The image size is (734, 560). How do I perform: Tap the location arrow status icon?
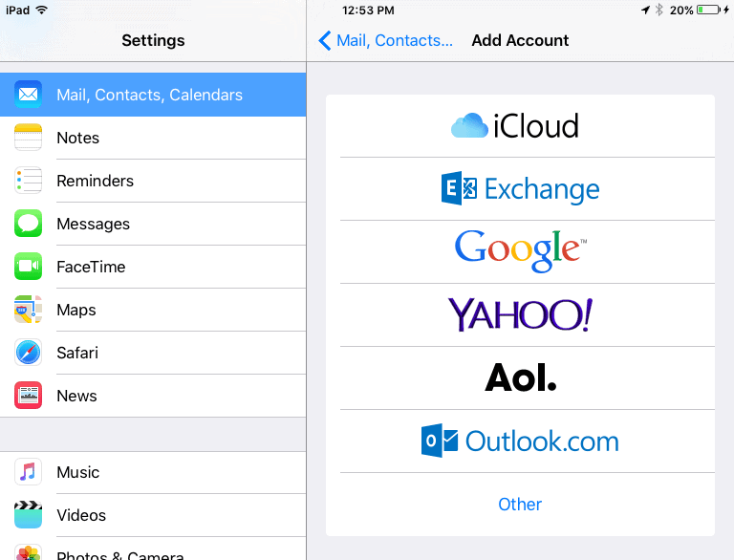pos(645,10)
